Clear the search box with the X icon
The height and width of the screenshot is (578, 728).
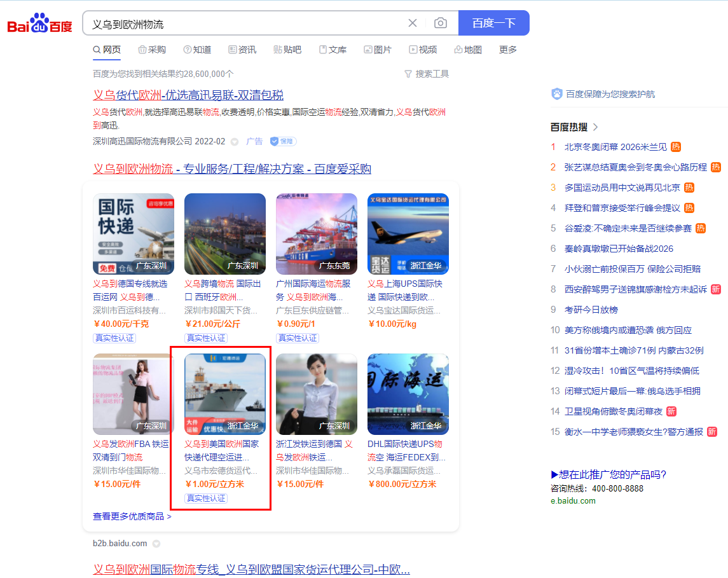coord(412,23)
